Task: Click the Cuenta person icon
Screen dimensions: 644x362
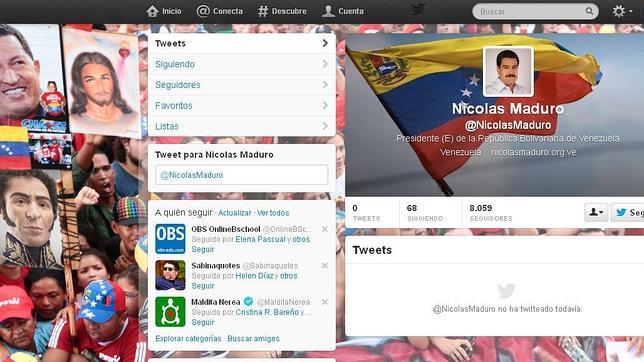Action: [x=328, y=11]
